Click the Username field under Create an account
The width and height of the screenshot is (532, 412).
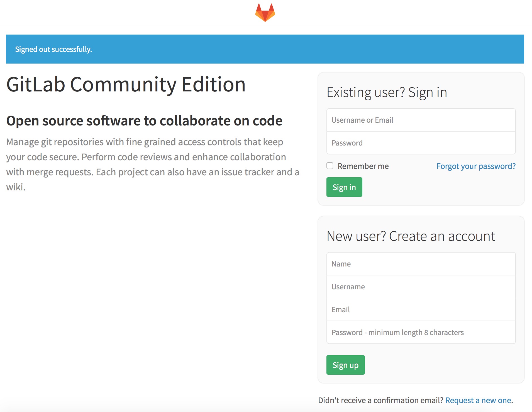tap(421, 287)
